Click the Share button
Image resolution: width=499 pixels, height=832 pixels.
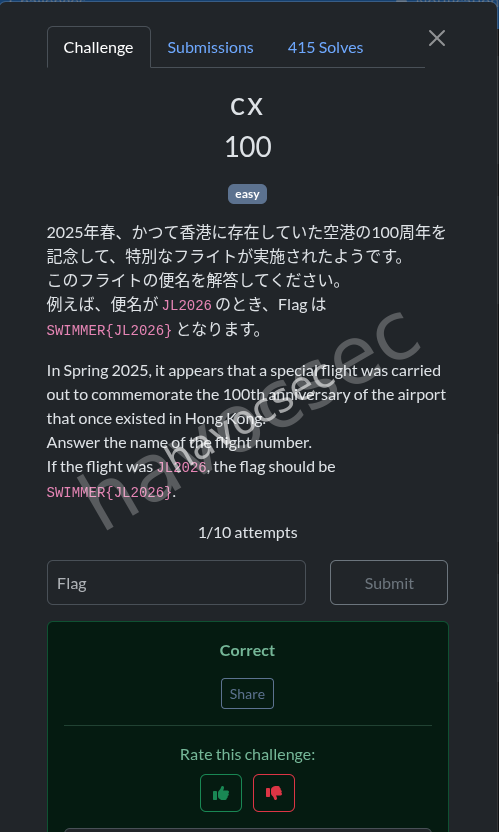[247, 694]
